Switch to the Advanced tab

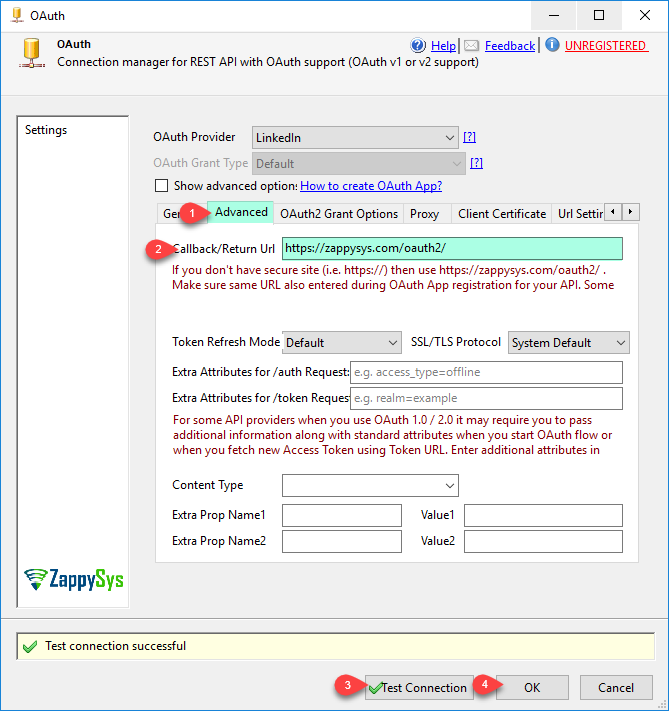click(241, 212)
